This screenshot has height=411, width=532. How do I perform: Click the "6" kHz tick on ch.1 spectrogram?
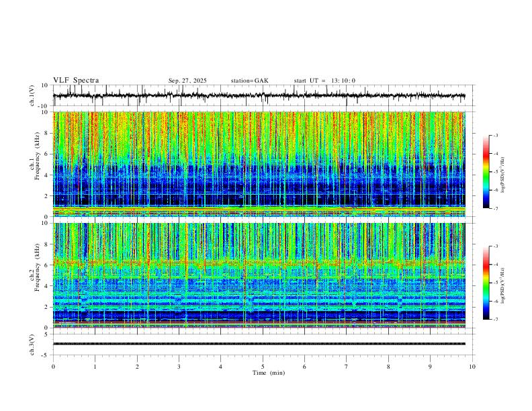tap(48, 154)
